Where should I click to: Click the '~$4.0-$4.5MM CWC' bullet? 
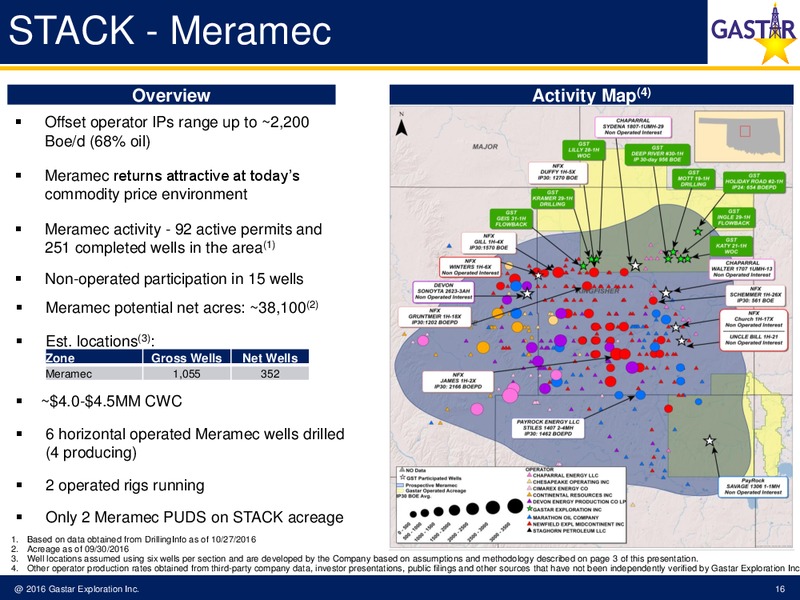pyautogui.click(x=112, y=401)
